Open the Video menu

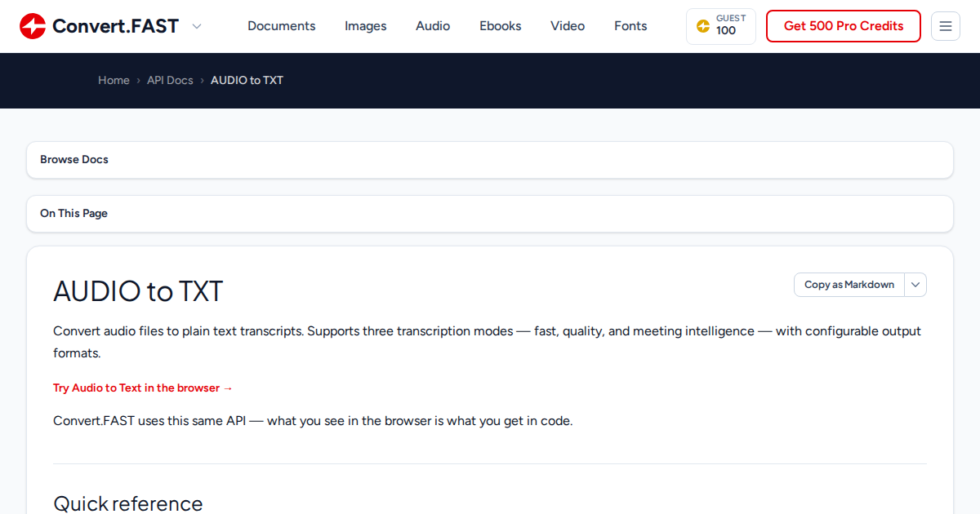(568, 26)
